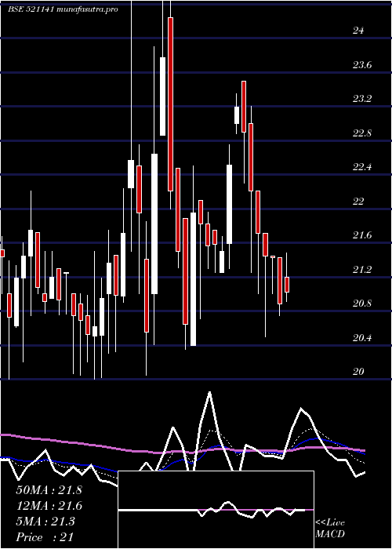The height and width of the screenshot is (549, 392).
Task: Click inside the Live MACD inset chart
Action: 216,510
